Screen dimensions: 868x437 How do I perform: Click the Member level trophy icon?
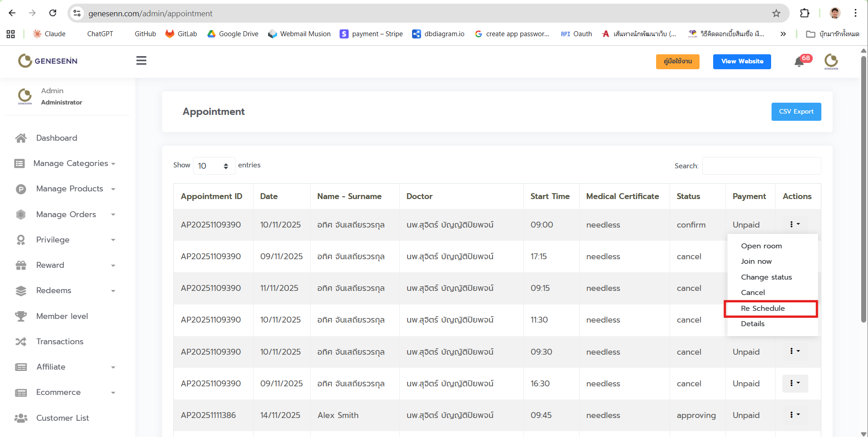(21, 316)
